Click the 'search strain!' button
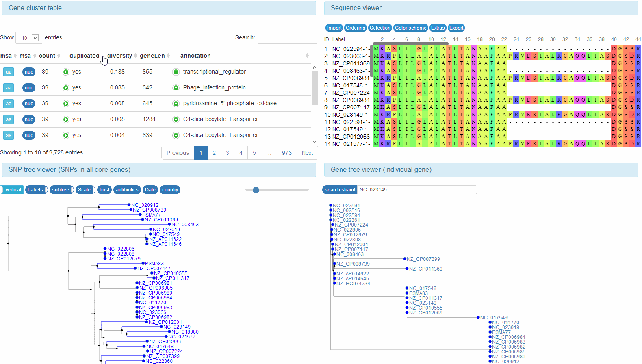Image resolution: width=642 pixels, height=364 pixels. point(340,190)
